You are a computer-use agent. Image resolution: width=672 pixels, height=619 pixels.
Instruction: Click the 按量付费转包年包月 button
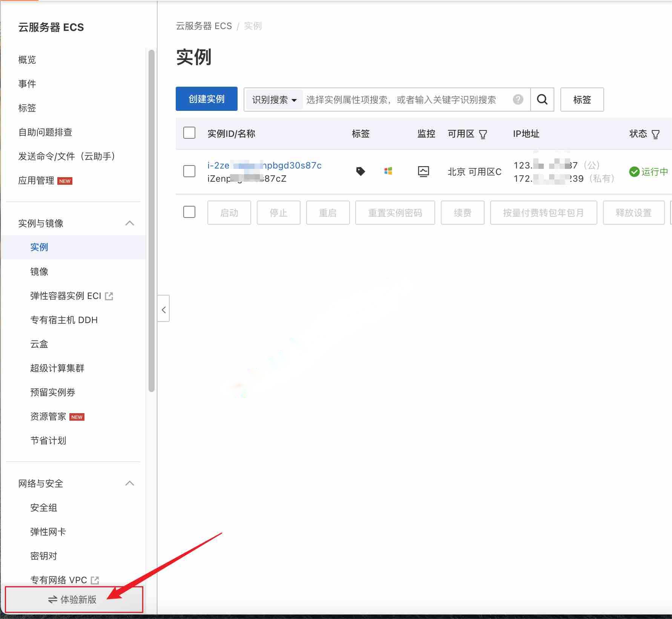tap(543, 213)
